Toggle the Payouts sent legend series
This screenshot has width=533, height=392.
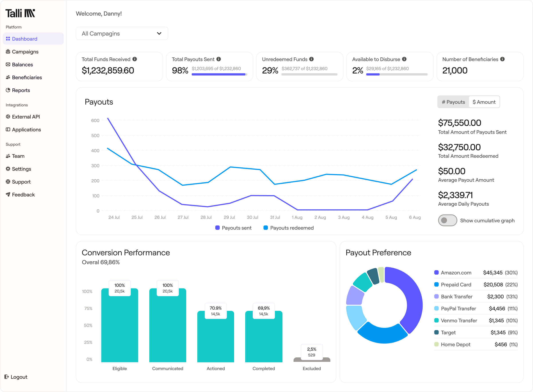tap(233, 228)
